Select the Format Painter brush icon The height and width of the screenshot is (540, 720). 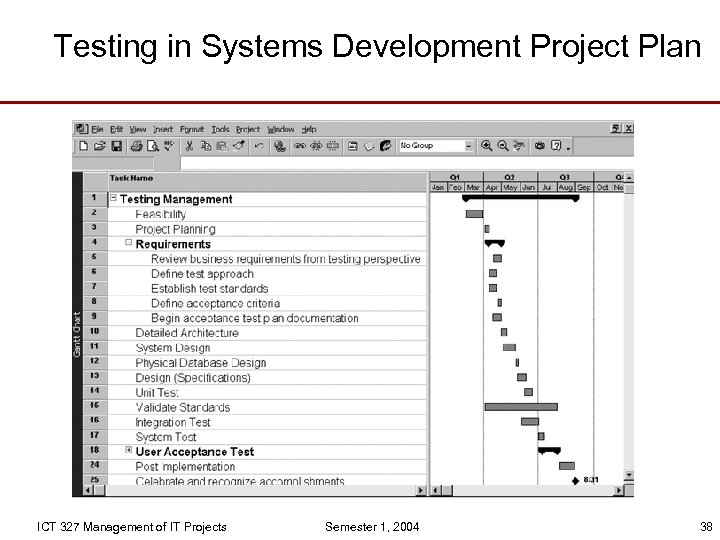click(x=238, y=146)
